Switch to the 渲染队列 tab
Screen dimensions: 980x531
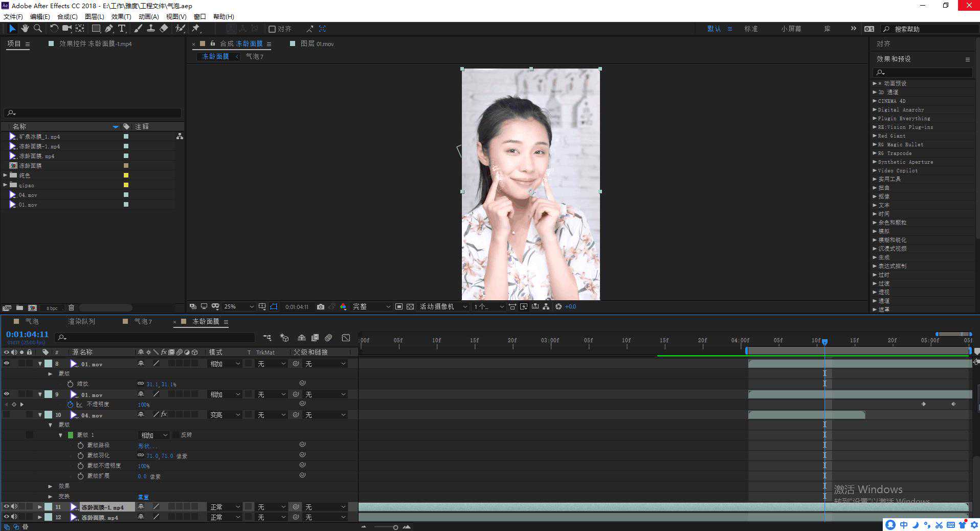tap(81, 321)
